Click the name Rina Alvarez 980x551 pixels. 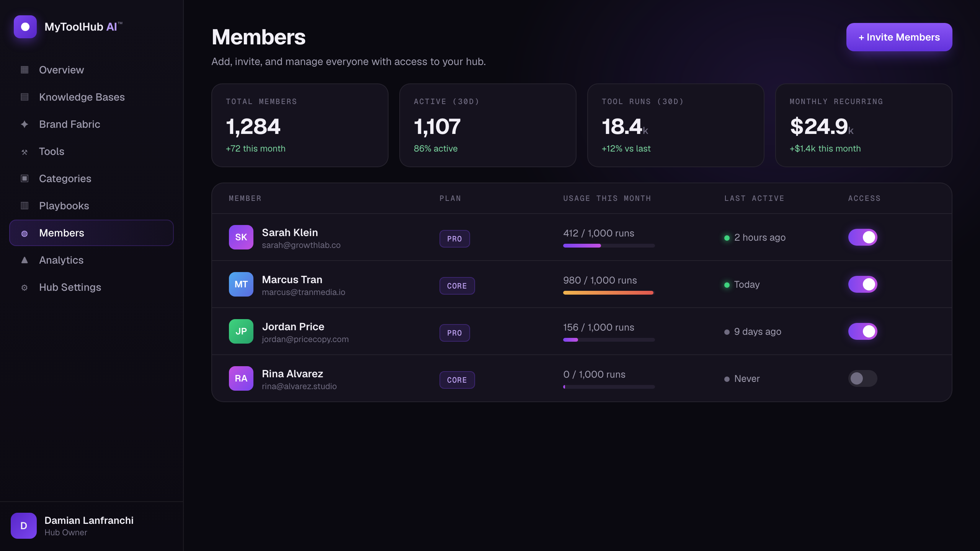292,374
